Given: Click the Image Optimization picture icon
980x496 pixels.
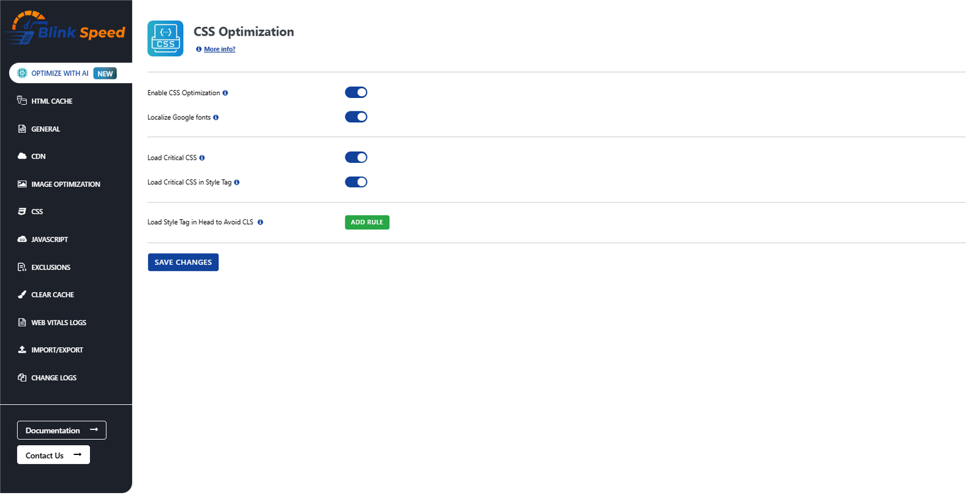Looking at the screenshot, I should [x=22, y=184].
